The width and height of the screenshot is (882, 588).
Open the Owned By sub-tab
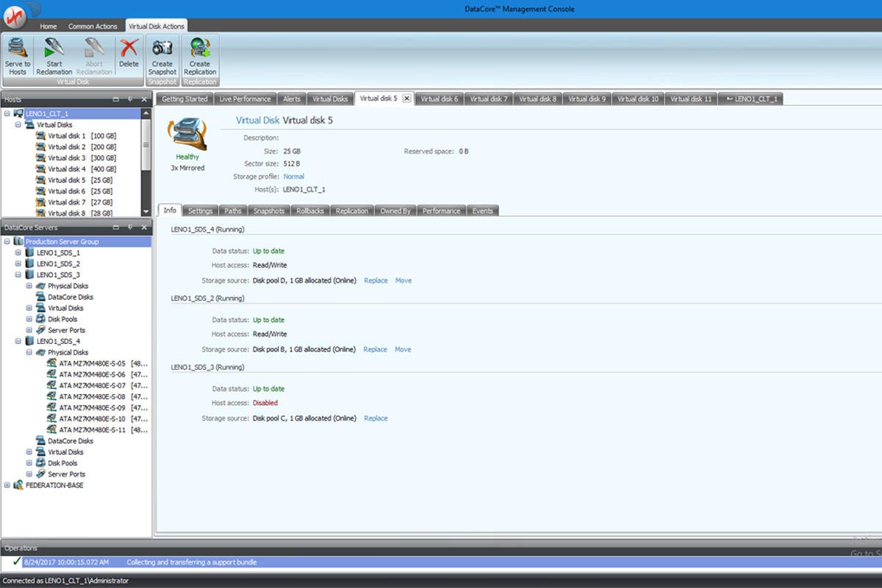(395, 211)
